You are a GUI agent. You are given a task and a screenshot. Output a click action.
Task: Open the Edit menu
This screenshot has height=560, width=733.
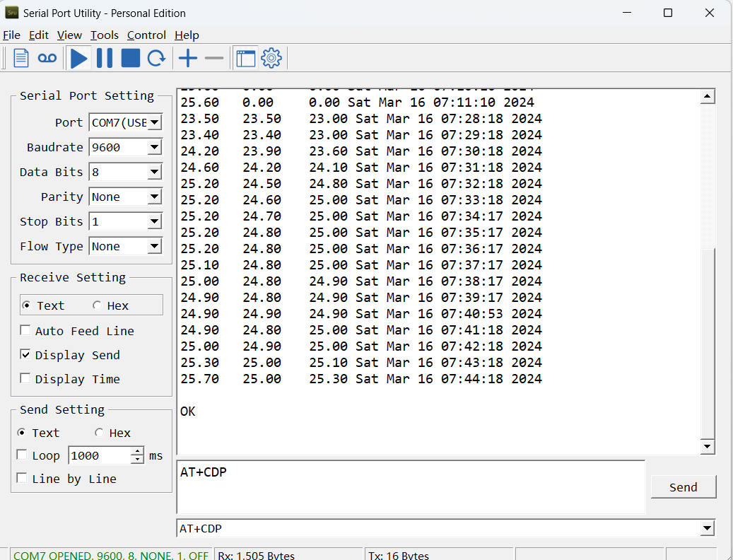pyautogui.click(x=39, y=35)
